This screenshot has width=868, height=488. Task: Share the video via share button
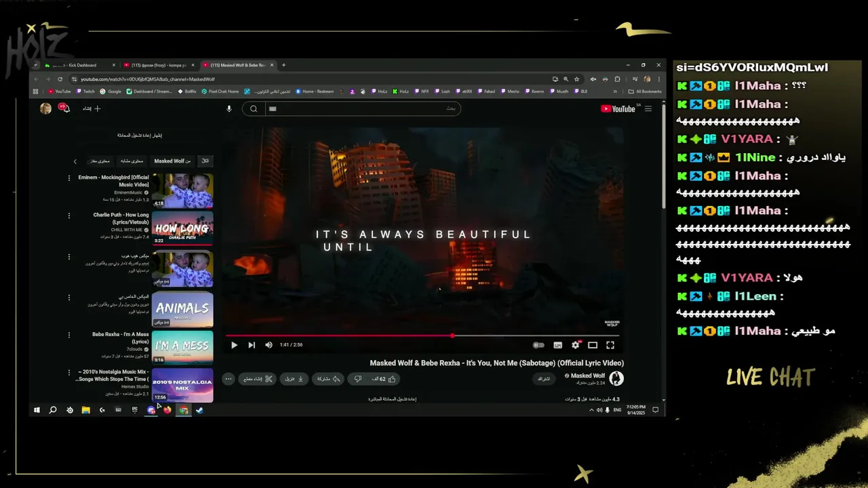point(327,379)
